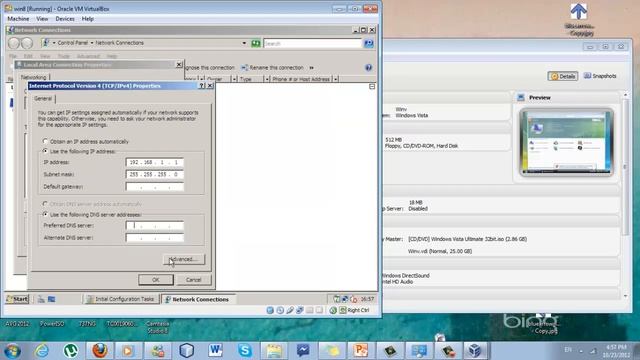
Task: Click the Forward button in Network Connections
Action: (27, 43)
